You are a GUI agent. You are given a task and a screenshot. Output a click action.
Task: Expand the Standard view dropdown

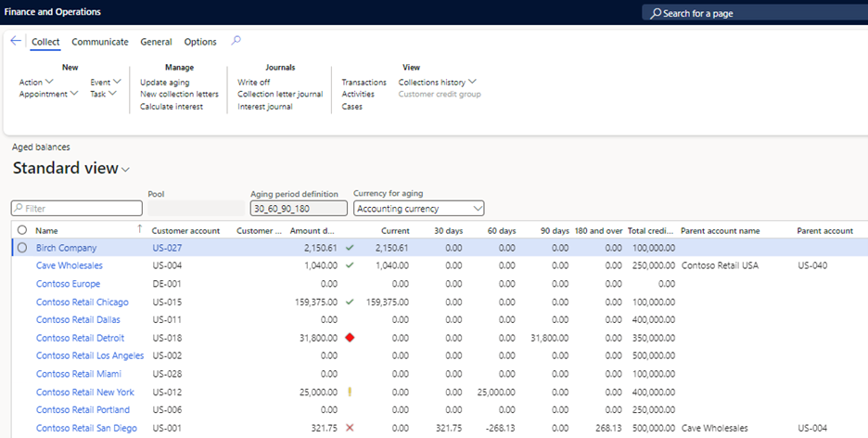pos(126,169)
